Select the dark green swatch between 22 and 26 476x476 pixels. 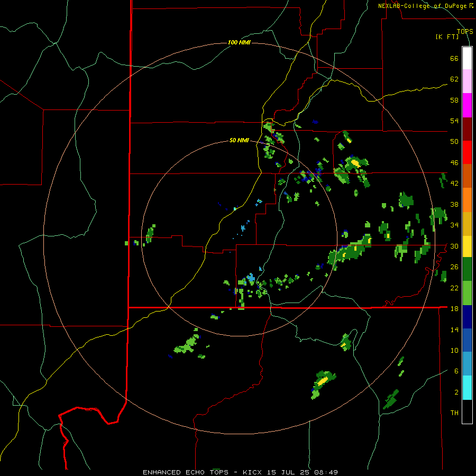pyautogui.click(x=467, y=269)
